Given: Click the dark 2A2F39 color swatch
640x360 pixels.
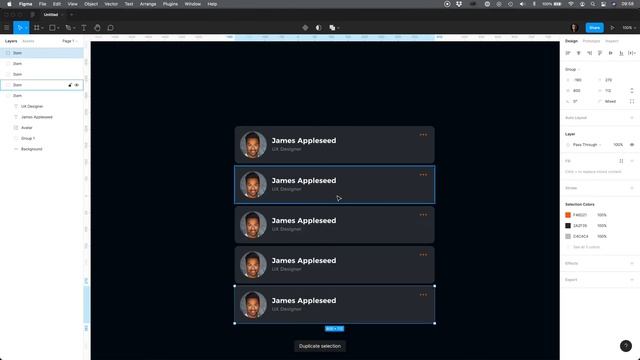Looking at the screenshot, I should click(x=568, y=225).
